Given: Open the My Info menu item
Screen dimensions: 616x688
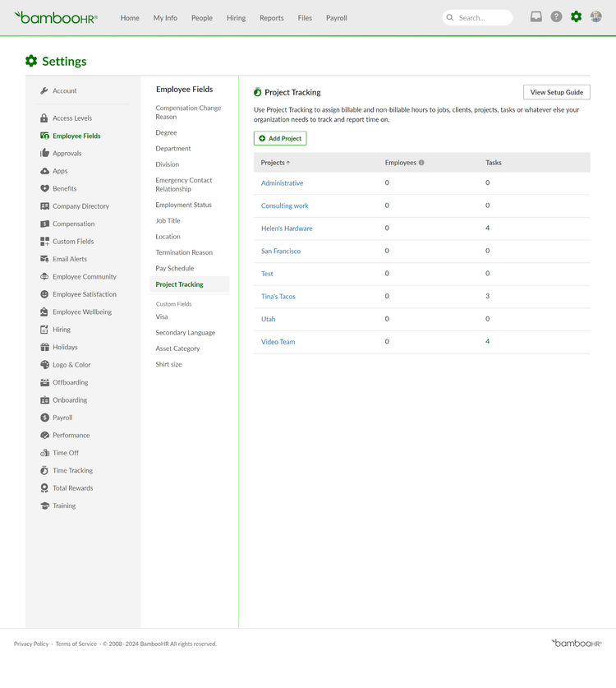Looking at the screenshot, I should [164, 16].
